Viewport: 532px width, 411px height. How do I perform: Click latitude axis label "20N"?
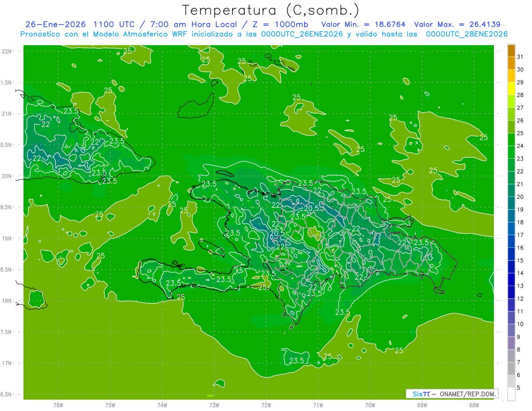click(7, 176)
